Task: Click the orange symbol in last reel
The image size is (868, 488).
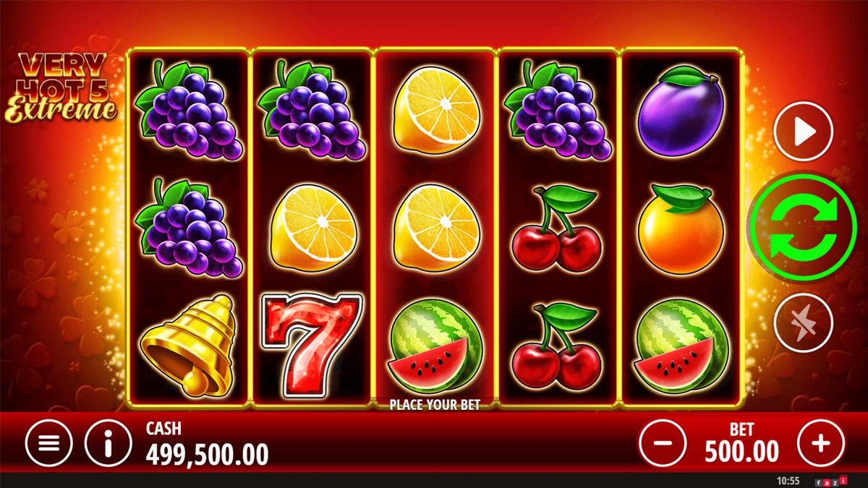Action: (x=681, y=228)
